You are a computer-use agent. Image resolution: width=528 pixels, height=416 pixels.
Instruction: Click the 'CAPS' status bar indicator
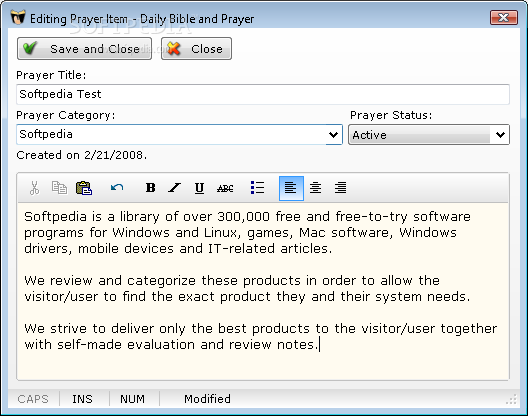coord(33,399)
